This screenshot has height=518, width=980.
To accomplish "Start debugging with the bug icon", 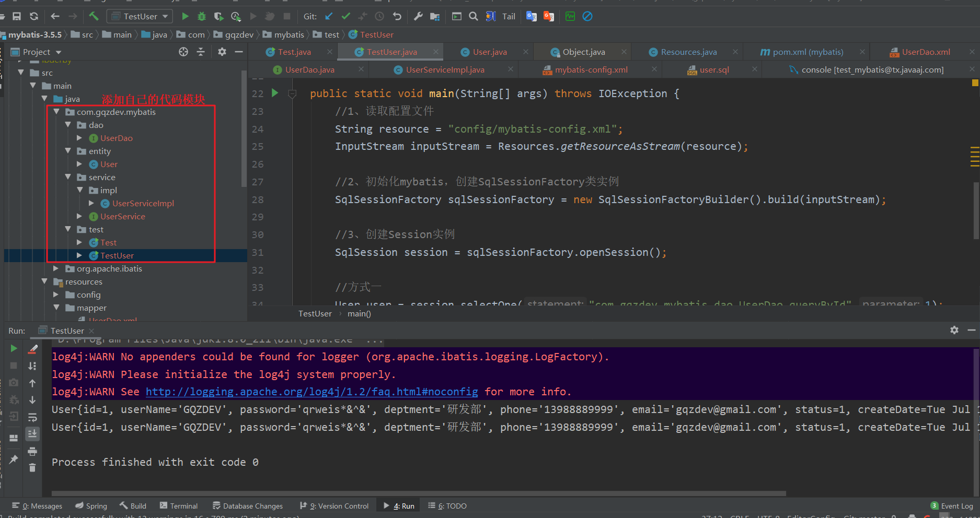I will 202,16.
